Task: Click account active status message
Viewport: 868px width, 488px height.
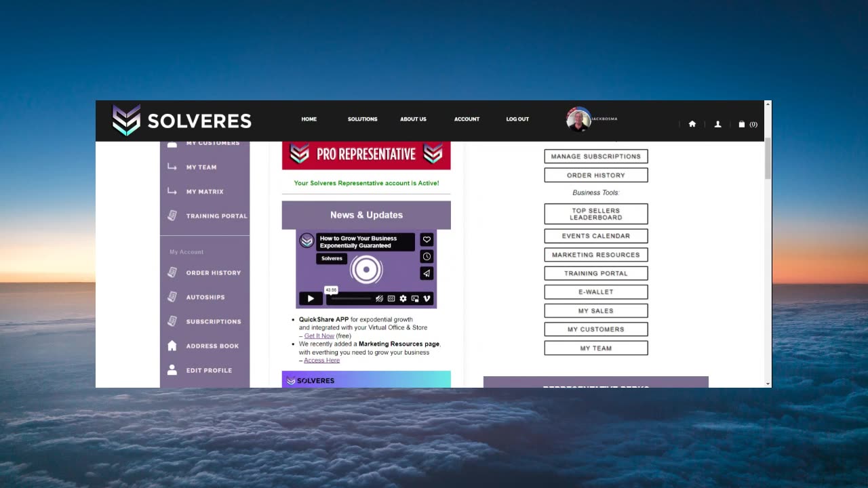Action: pyautogui.click(x=366, y=183)
